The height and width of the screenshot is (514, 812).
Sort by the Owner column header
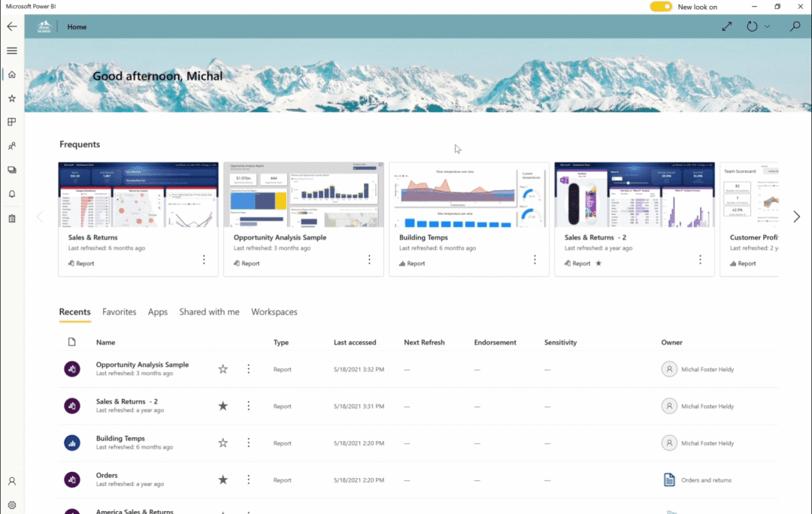[x=671, y=342]
